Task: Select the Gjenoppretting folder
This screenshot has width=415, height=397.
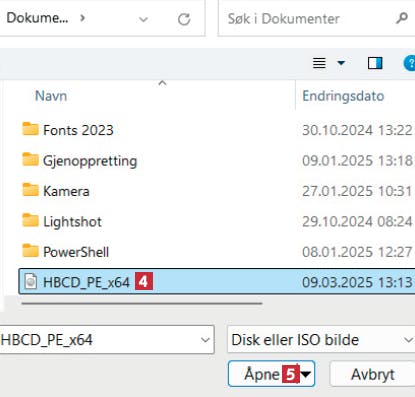Action: (80, 161)
